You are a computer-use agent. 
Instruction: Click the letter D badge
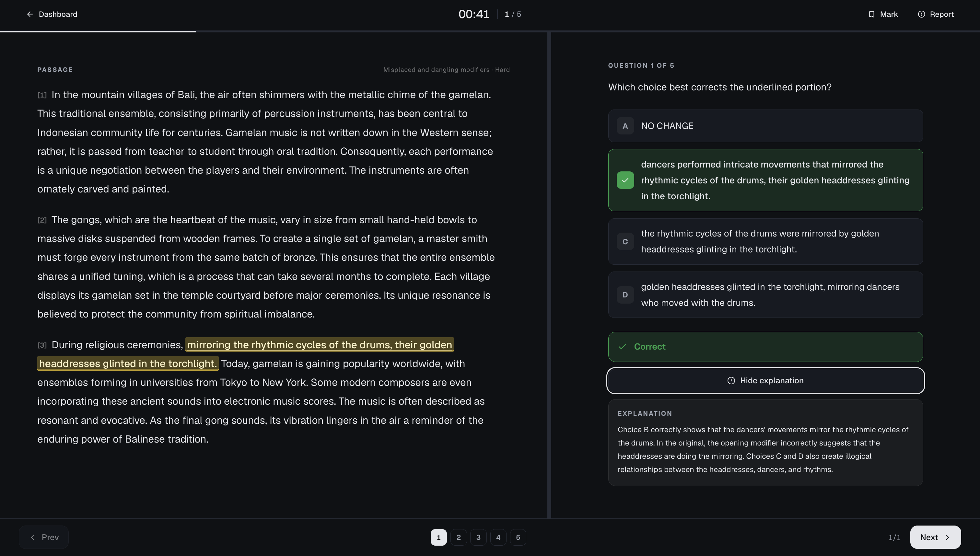(x=625, y=295)
